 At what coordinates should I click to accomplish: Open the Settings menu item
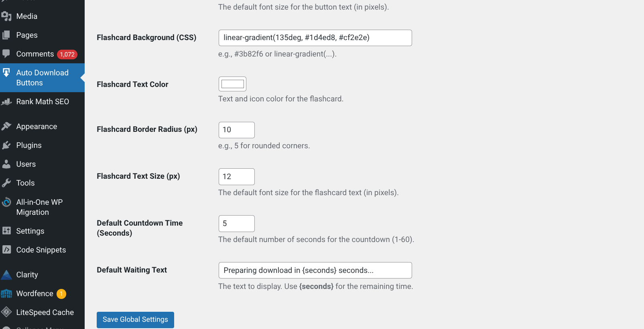click(x=30, y=231)
